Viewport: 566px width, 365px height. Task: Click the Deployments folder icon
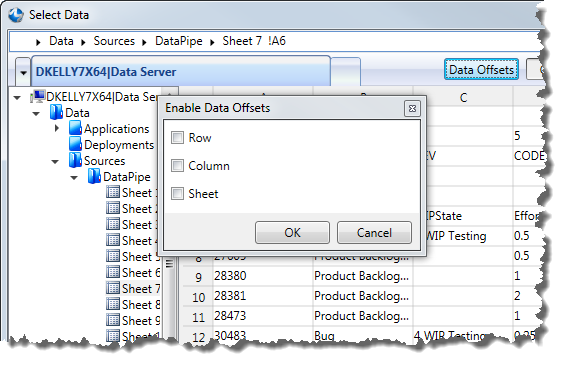[75, 144]
